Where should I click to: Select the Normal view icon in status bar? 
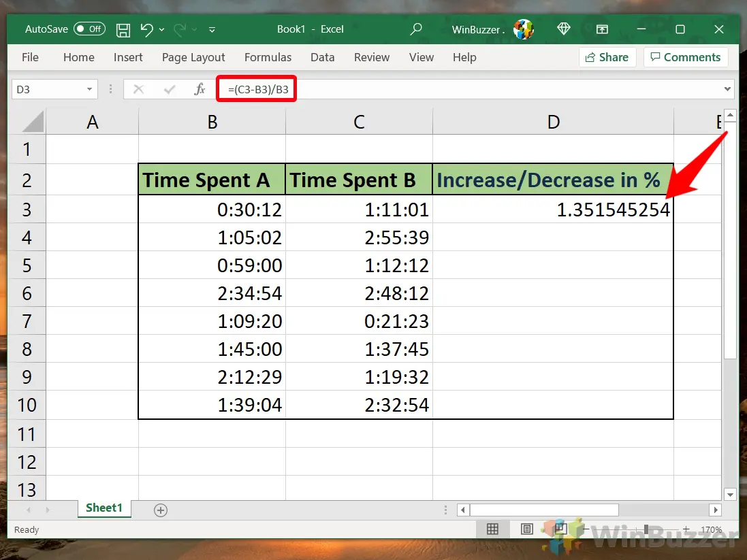[x=492, y=529]
